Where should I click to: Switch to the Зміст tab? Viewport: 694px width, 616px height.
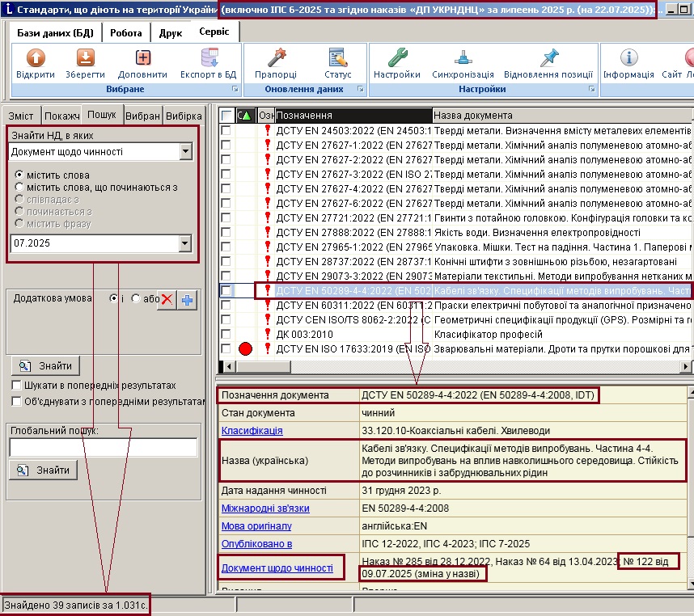(21, 116)
